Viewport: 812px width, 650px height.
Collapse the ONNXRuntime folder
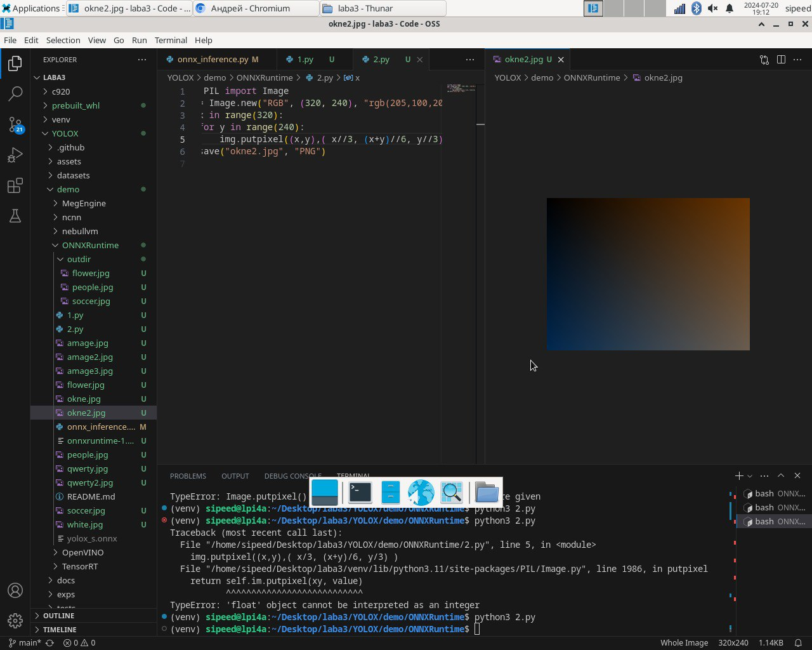[55, 245]
